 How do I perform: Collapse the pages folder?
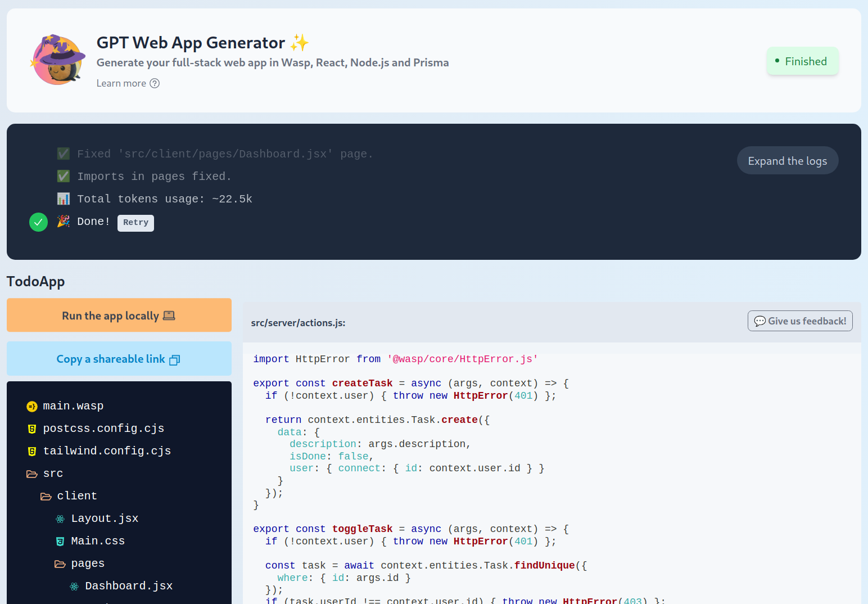click(x=87, y=564)
